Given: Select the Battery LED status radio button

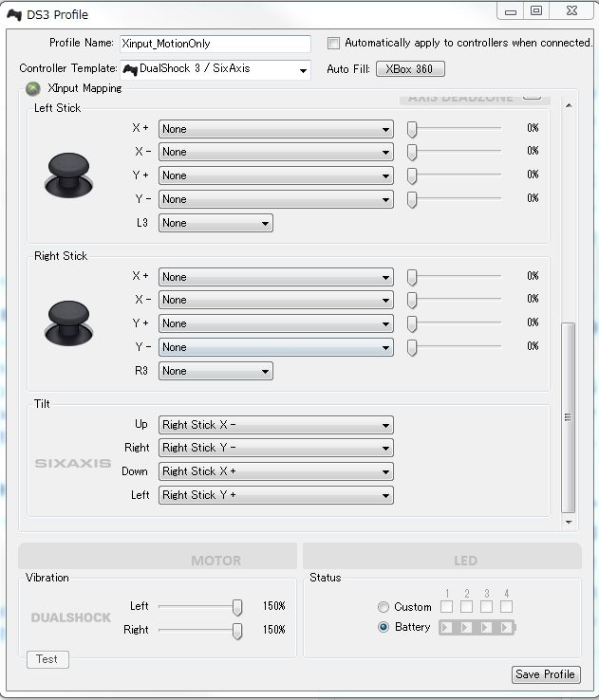Looking at the screenshot, I should (x=384, y=627).
